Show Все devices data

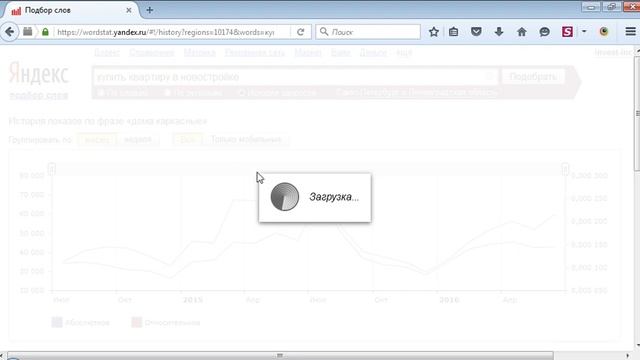click(x=188, y=140)
